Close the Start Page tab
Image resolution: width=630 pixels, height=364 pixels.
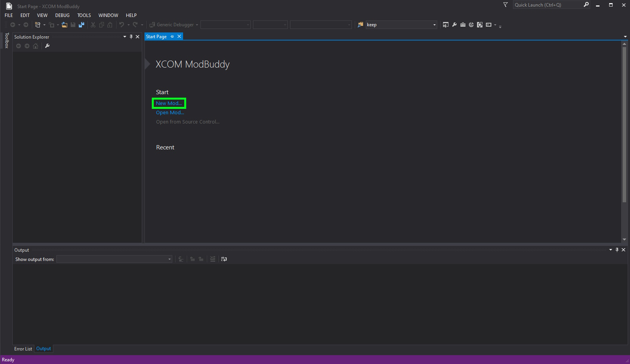coord(179,37)
